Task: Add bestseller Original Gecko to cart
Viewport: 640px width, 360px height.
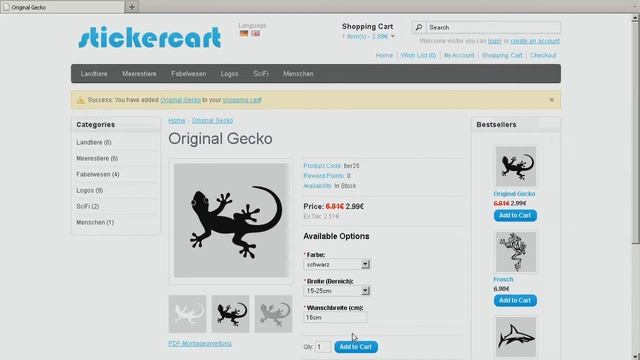Action: click(515, 216)
